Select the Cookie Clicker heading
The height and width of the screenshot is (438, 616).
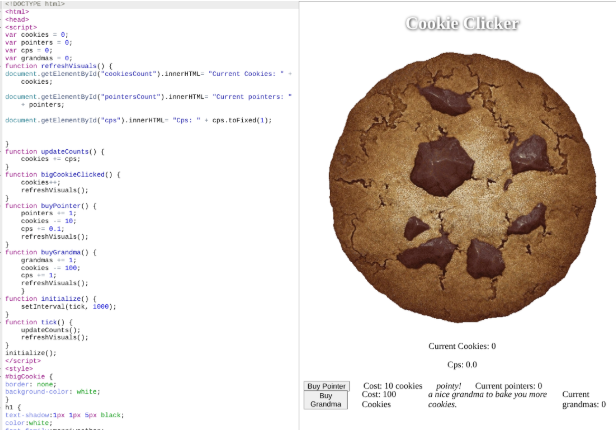462,24
